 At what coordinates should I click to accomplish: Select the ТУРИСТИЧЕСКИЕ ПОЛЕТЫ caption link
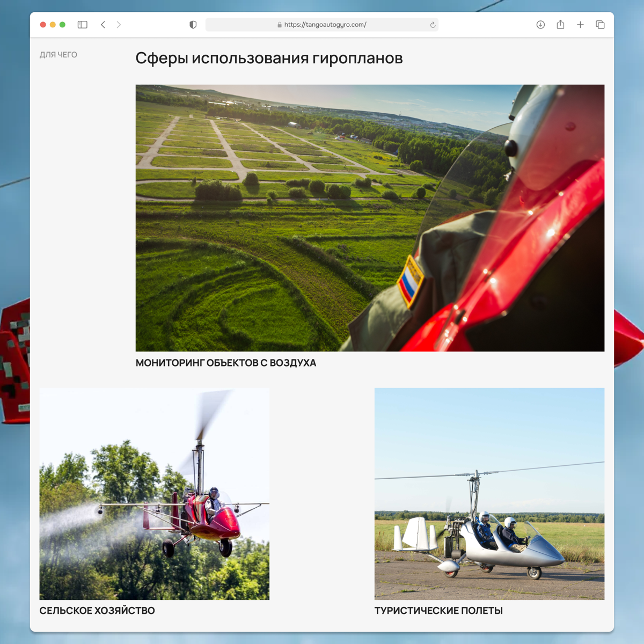click(x=438, y=610)
